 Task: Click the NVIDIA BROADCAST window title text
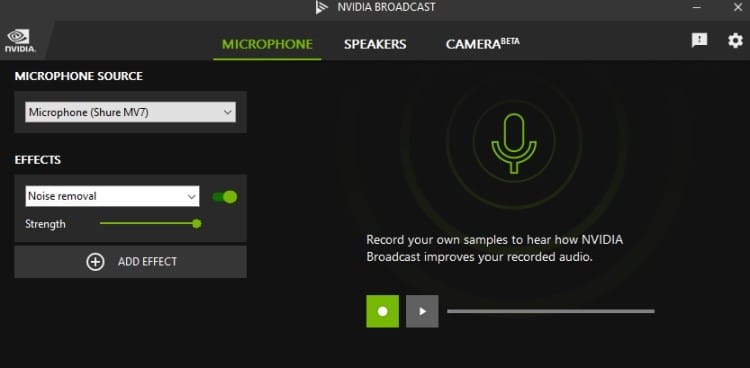[386, 7]
